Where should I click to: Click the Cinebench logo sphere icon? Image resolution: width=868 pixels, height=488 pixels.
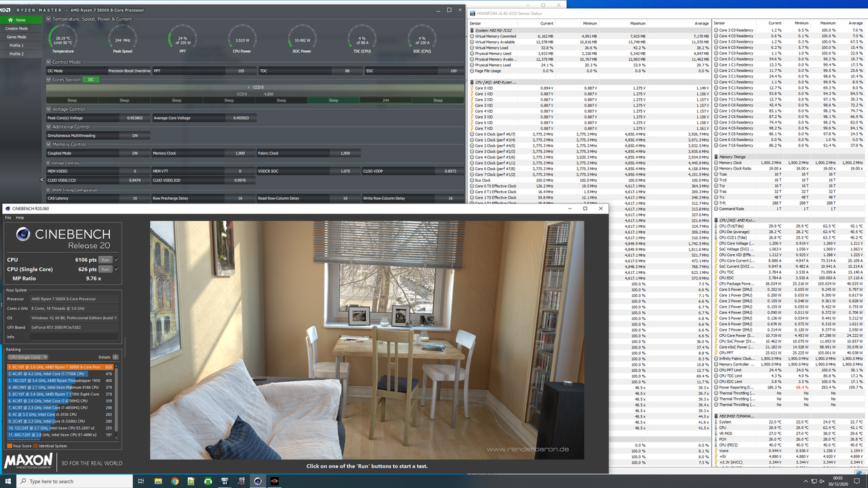click(x=24, y=235)
